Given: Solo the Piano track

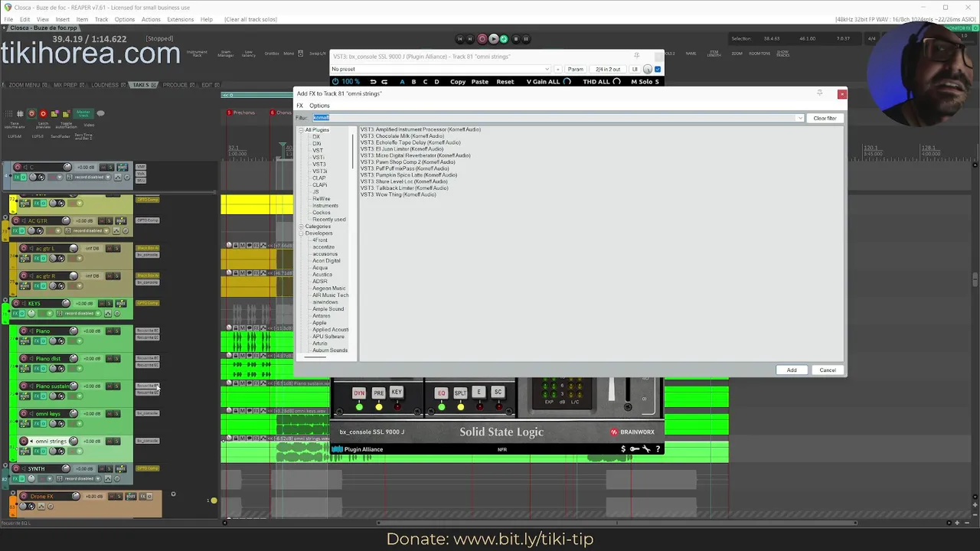Looking at the screenshot, I should (x=116, y=331).
